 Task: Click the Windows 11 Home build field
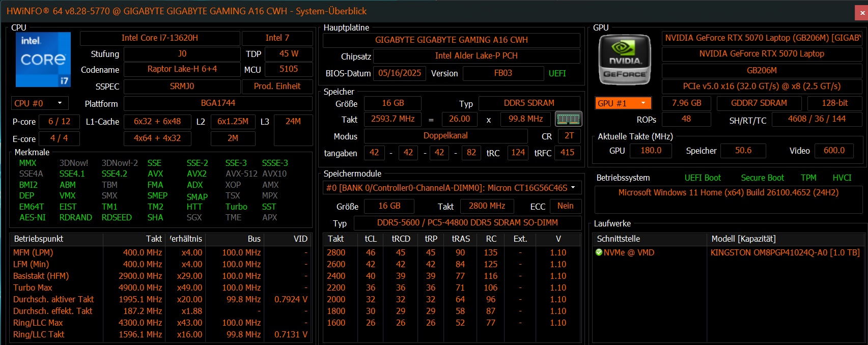(729, 199)
